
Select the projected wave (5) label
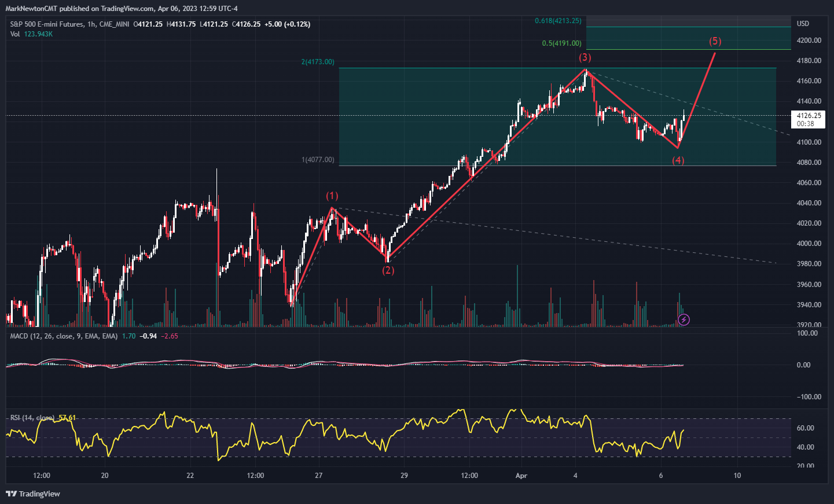715,41
